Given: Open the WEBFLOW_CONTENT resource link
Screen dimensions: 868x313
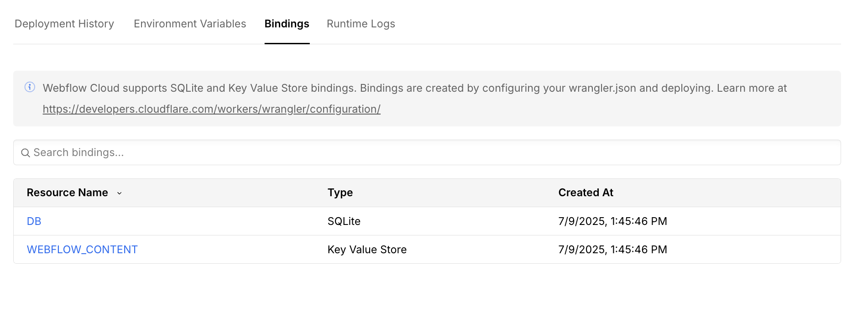Looking at the screenshot, I should 82,250.
